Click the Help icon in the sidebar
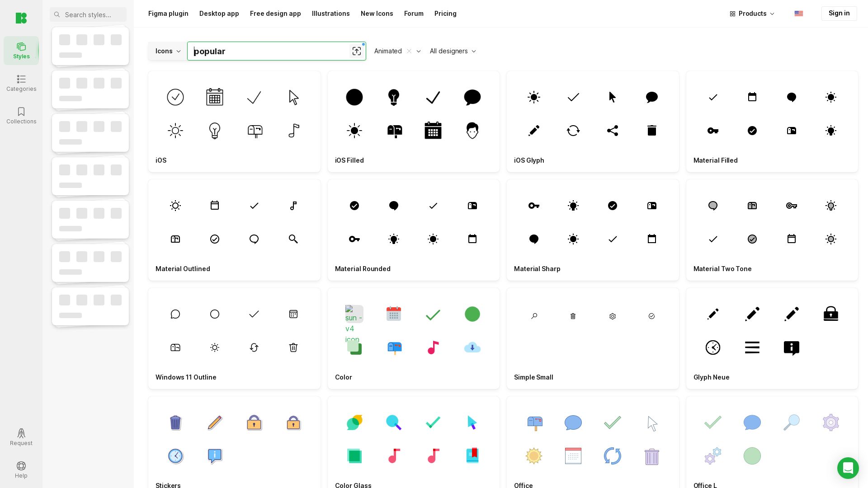The height and width of the screenshot is (488, 868). click(x=21, y=470)
